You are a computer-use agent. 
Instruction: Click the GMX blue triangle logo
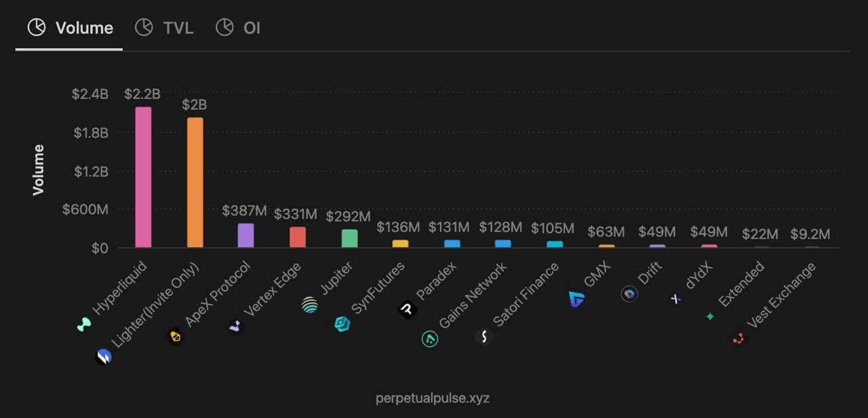pyautogui.click(x=576, y=299)
